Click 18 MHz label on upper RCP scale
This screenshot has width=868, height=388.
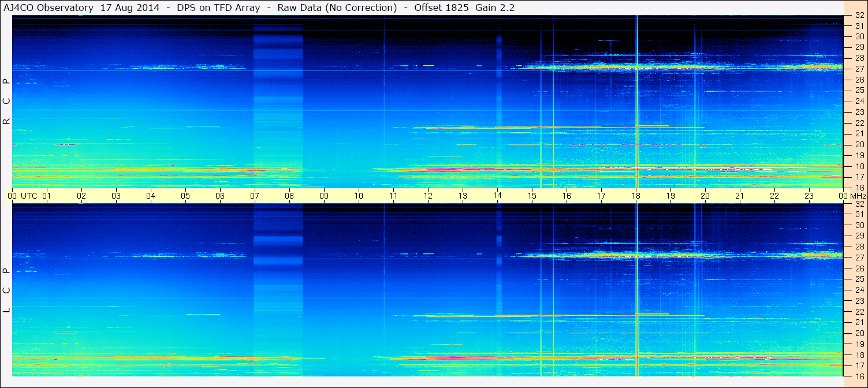(859, 166)
